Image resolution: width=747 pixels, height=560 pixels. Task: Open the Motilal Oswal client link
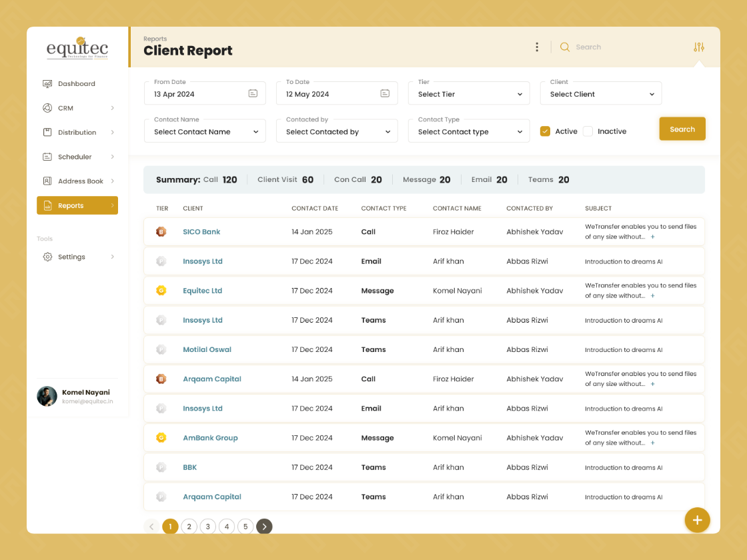207,349
